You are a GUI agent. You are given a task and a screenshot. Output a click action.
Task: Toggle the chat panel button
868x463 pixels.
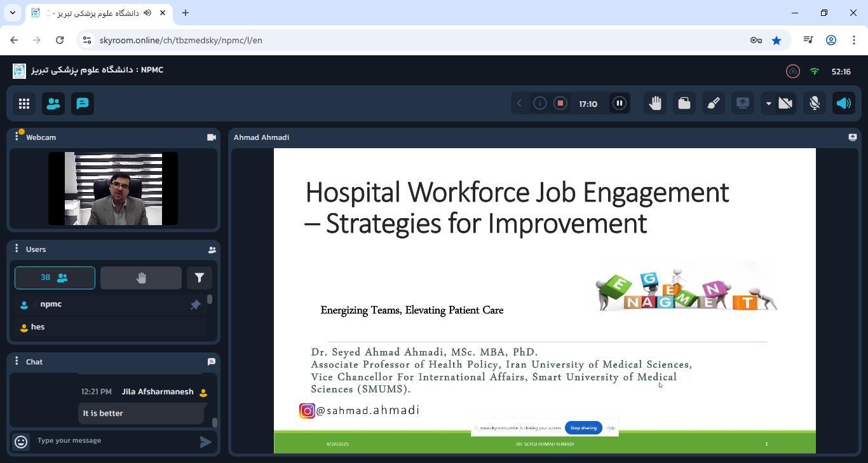click(83, 104)
